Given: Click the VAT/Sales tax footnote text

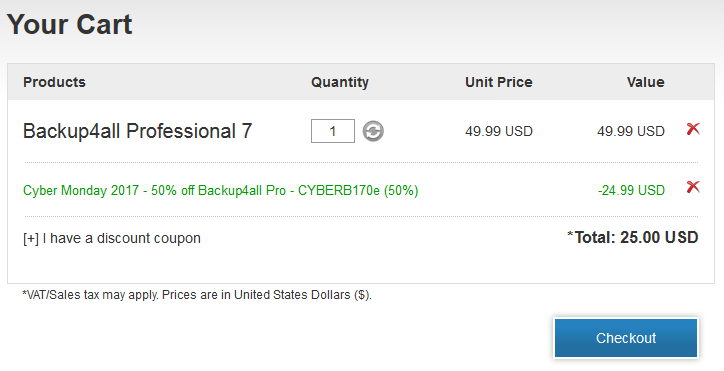Looking at the screenshot, I should tap(197, 295).
